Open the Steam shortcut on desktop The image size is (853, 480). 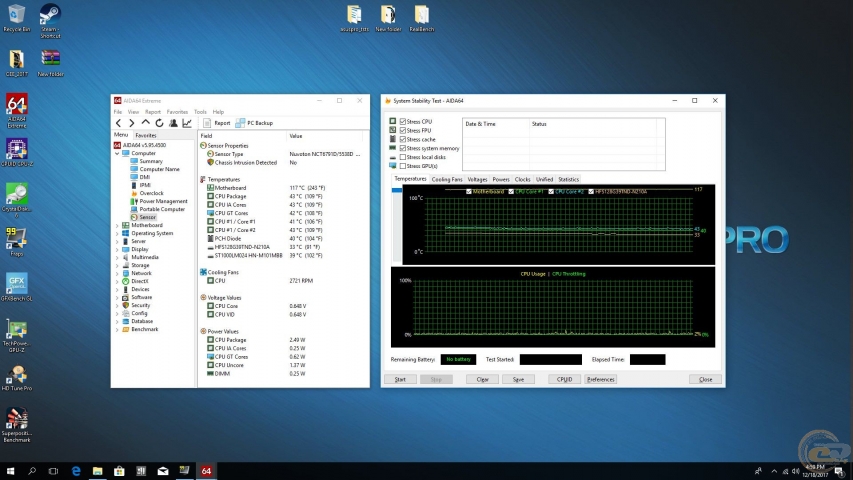pyautogui.click(x=50, y=21)
